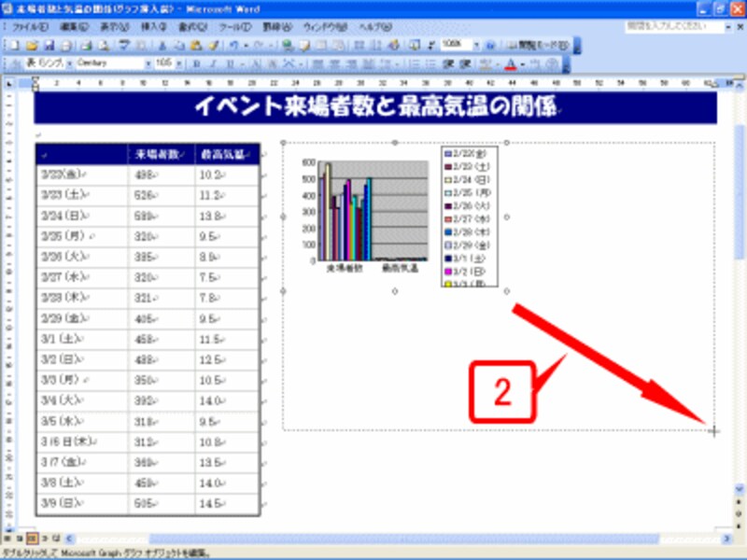Toggle Italic formatting
Viewport: 747px width, 560px height.
(x=212, y=63)
